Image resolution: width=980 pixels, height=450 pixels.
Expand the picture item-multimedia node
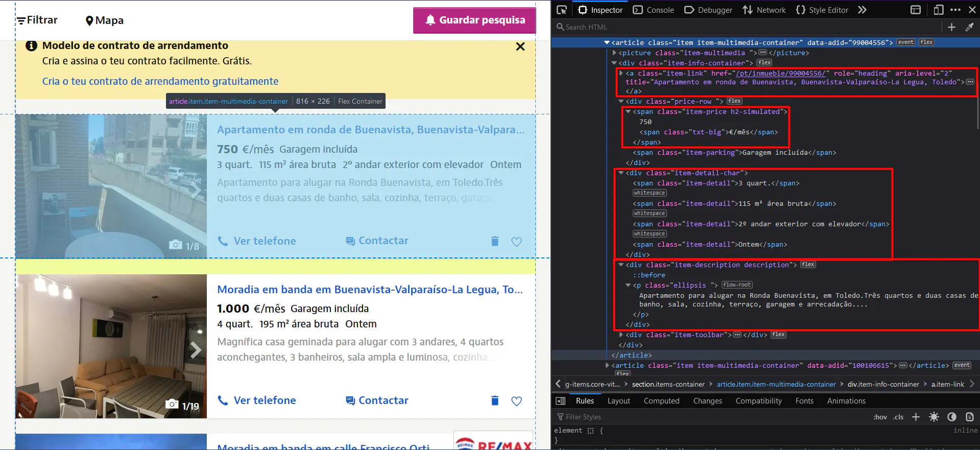[614, 53]
